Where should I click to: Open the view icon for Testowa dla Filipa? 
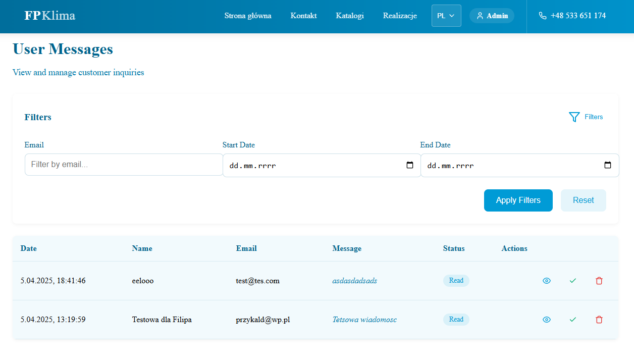coord(546,320)
